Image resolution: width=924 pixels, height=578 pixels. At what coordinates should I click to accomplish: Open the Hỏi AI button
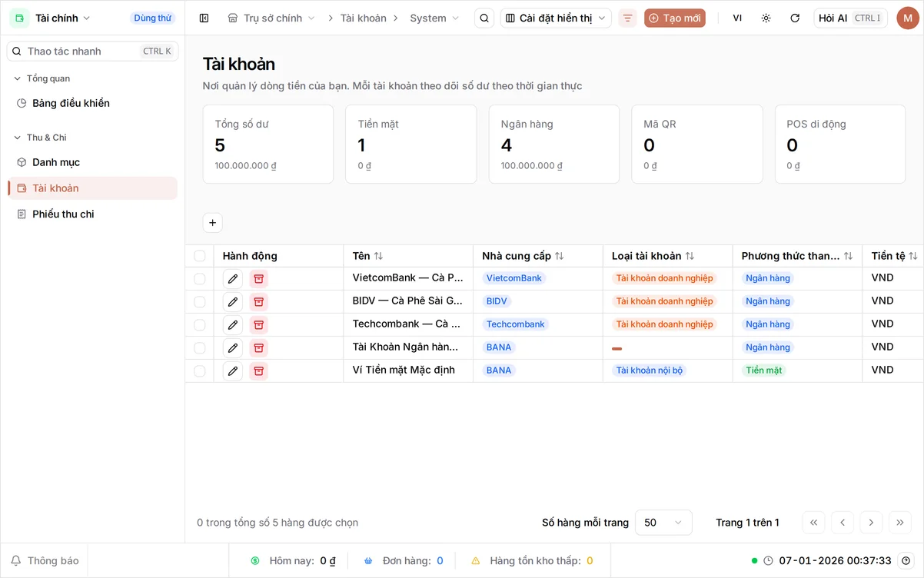pyautogui.click(x=851, y=18)
